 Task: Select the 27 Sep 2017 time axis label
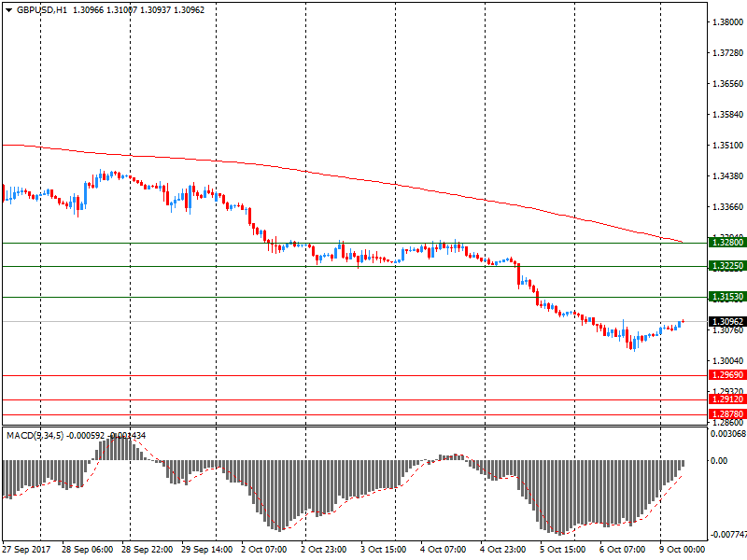[26, 549]
